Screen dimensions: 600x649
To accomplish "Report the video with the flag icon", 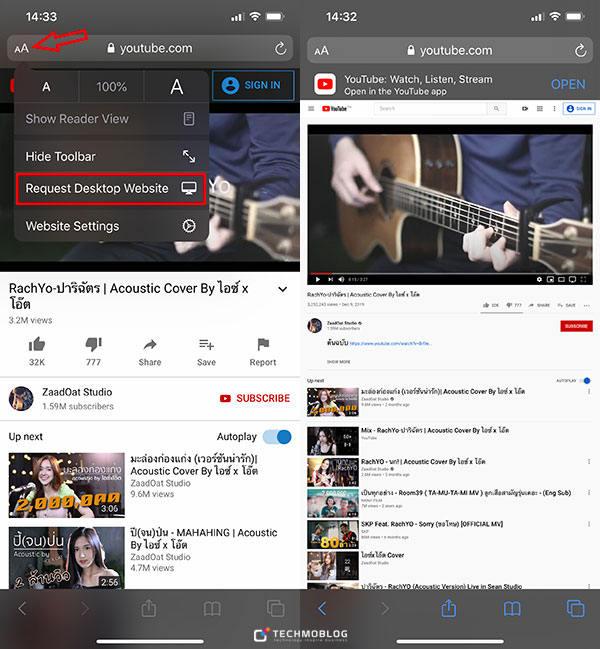I will pyautogui.click(x=263, y=344).
